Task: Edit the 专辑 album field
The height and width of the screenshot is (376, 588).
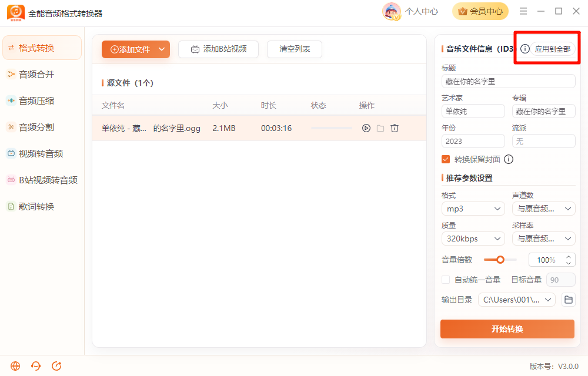Action: click(543, 111)
